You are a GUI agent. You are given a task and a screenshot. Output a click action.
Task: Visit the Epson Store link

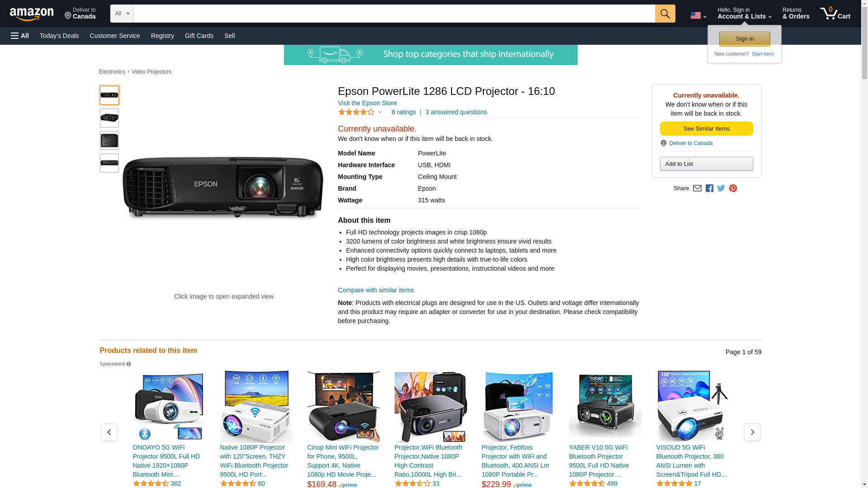[367, 103]
